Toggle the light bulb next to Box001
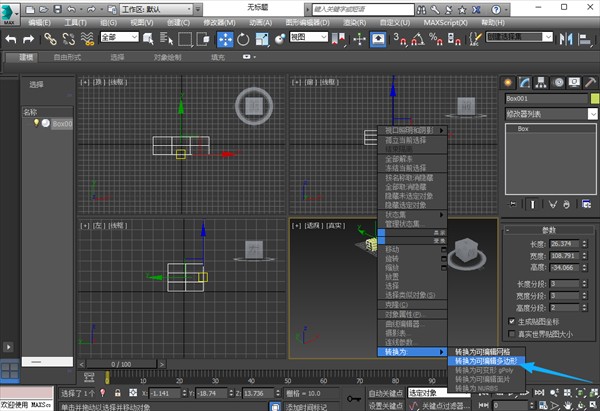600x411 pixels. point(37,123)
